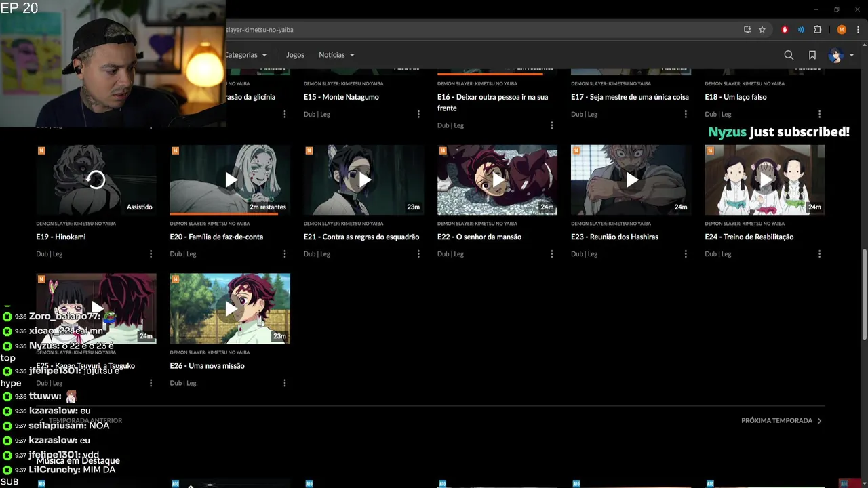The width and height of the screenshot is (868, 488).
Task: Open the Crunchyroll search icon
Action: coord(789,55)
